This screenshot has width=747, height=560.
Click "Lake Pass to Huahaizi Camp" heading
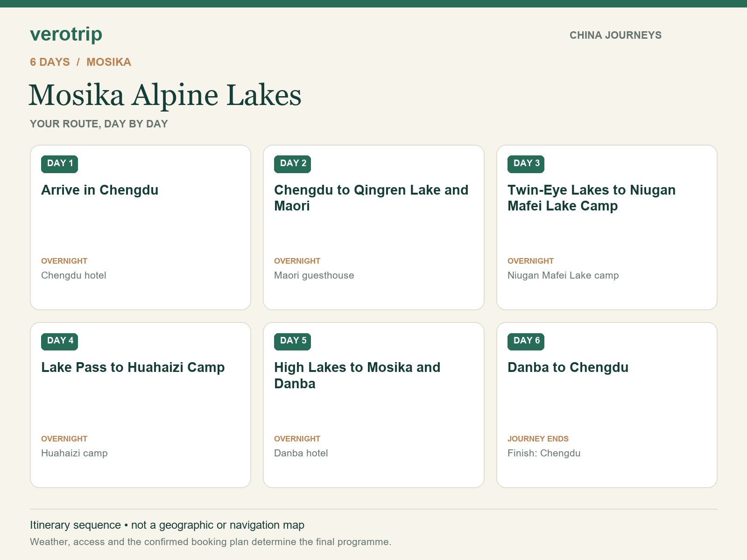coord(133,368)
